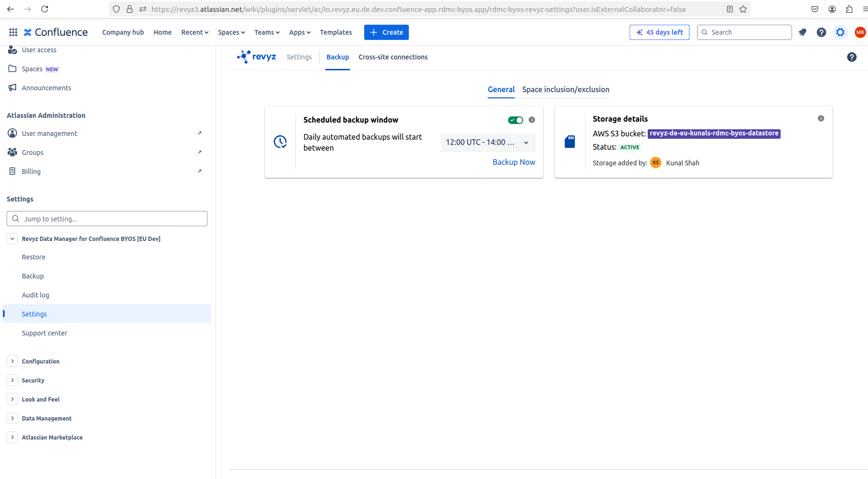868x479 pixels.
Task: Open User management external link arrow
Action: 199,133
